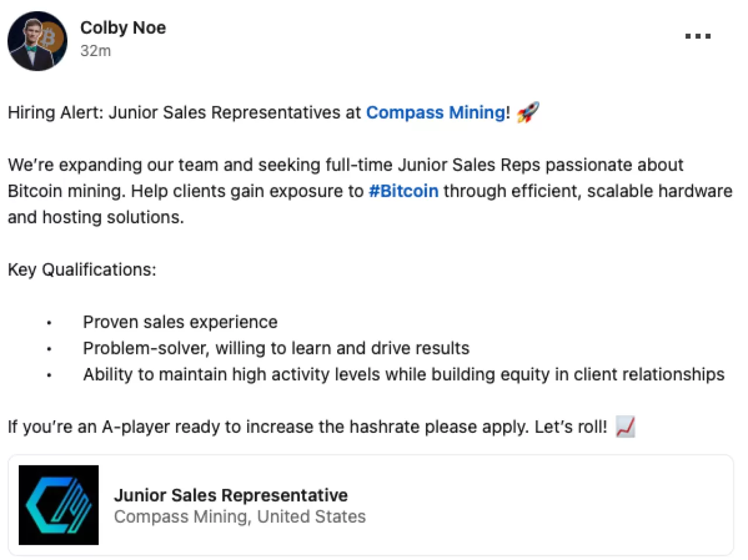Screen dimensions: 748x560
Task: Click "Compass Mining, United States" job subtitle
Action: [240, 517]
